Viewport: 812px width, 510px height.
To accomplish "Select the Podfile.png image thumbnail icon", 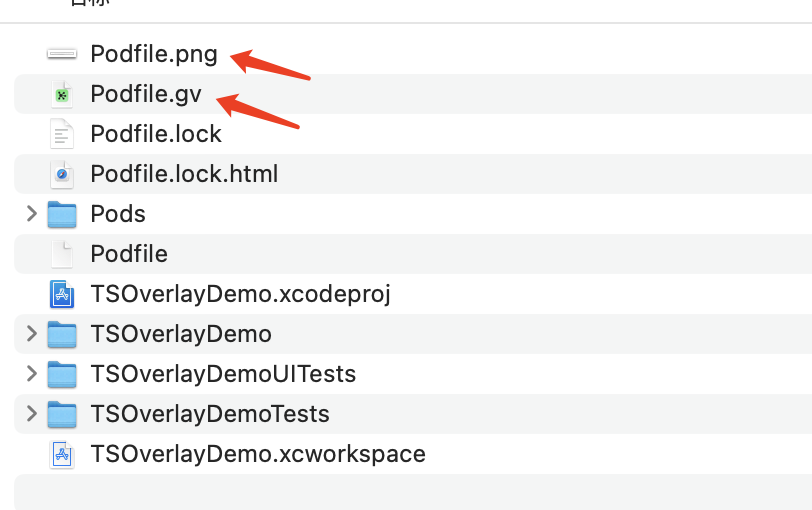I will point(62,53).
